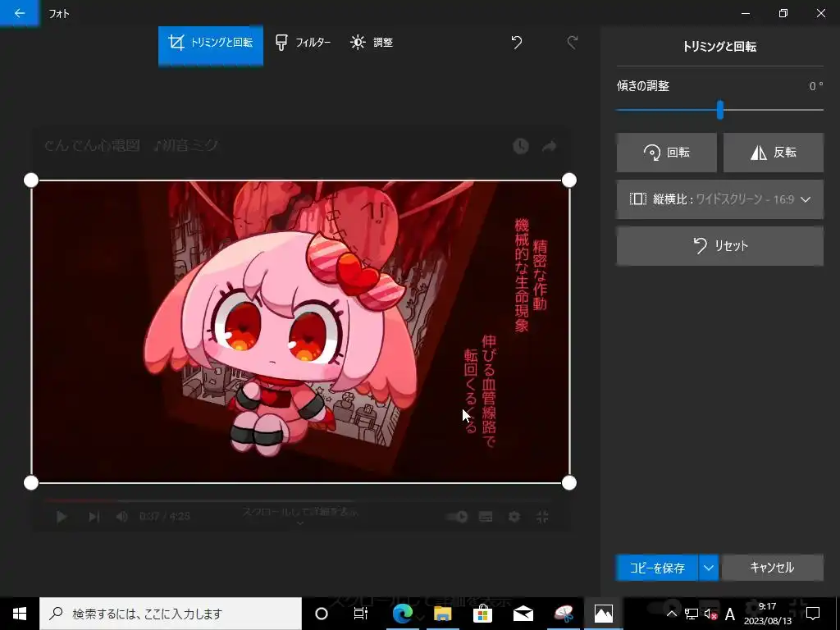Image resolution: width=840 pixels, height=630 pixels.
Task: Click the tilt value 0 °
Action: 816,86
